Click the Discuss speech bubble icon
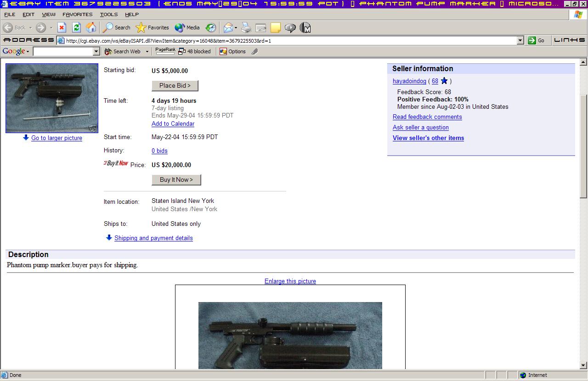Viewport: 588px width, 381px height. click(290, 28)
